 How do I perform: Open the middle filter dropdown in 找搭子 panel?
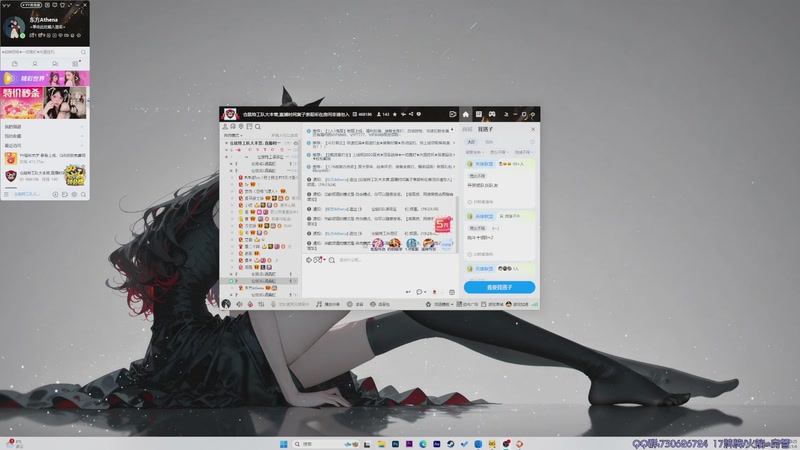click(498, 152)
